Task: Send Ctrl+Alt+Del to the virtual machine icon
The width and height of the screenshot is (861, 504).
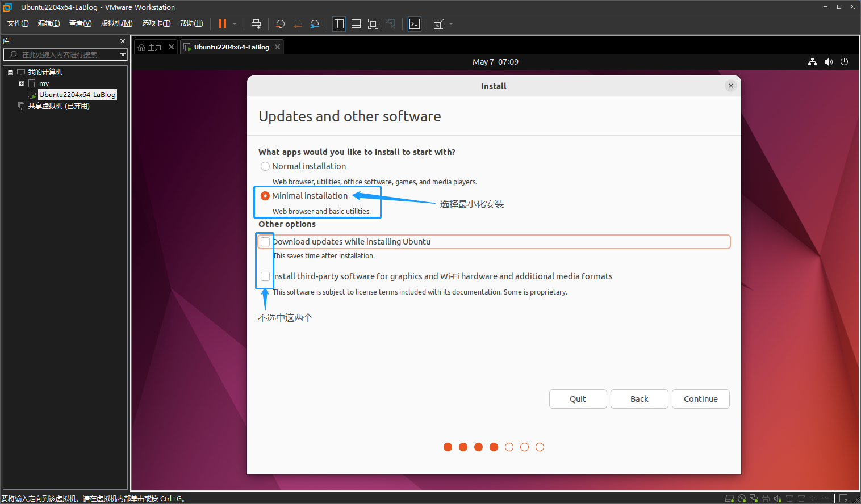Action: coord(256,24)
